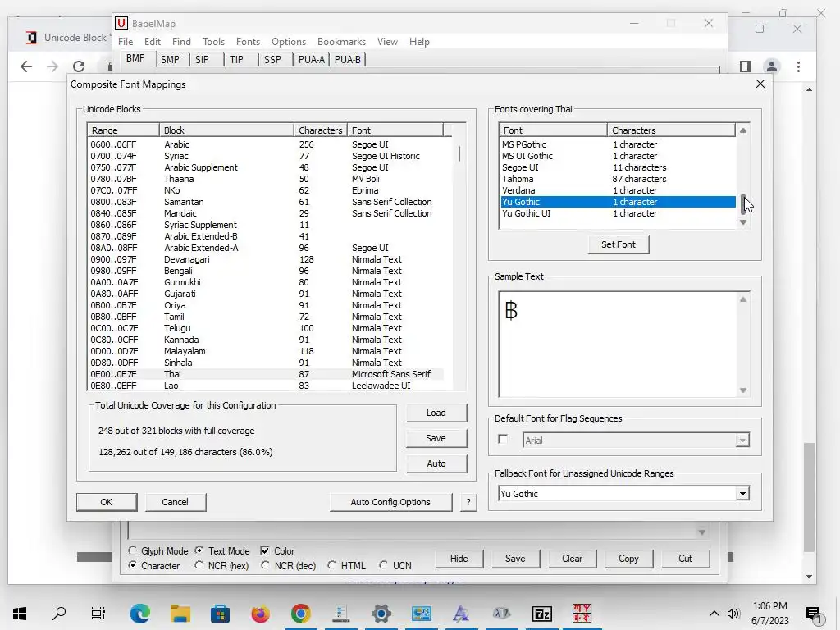Click scrollbar thumb of Unicode Blocks list
The width and height of the screenshot is (840, 630).
point(459,153)
